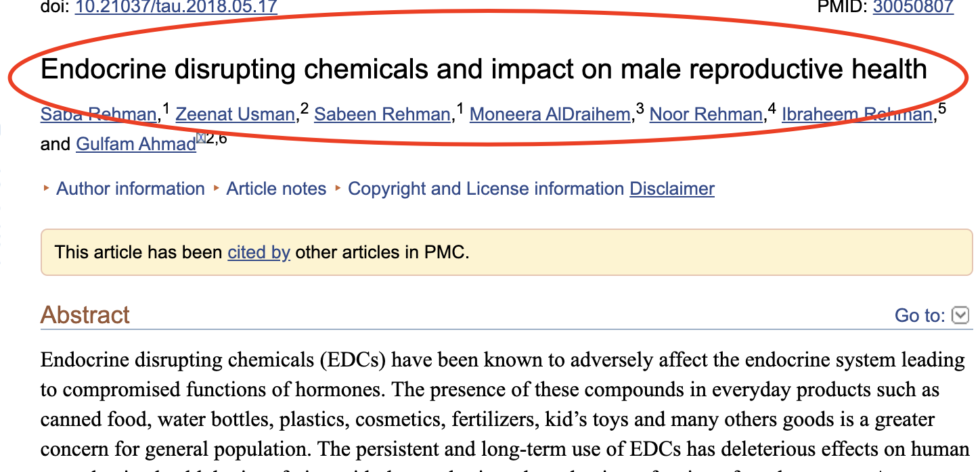Open the Go to dropdown arrow icon

960,315
